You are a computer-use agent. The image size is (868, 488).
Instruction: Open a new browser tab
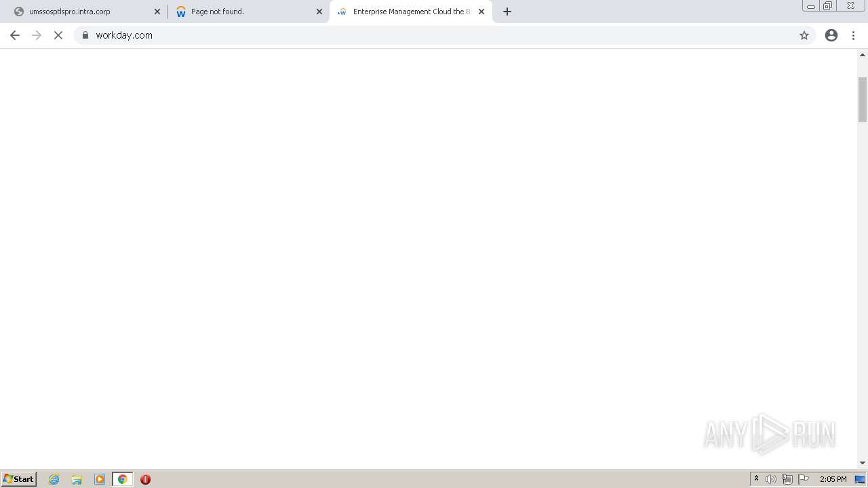507,12
